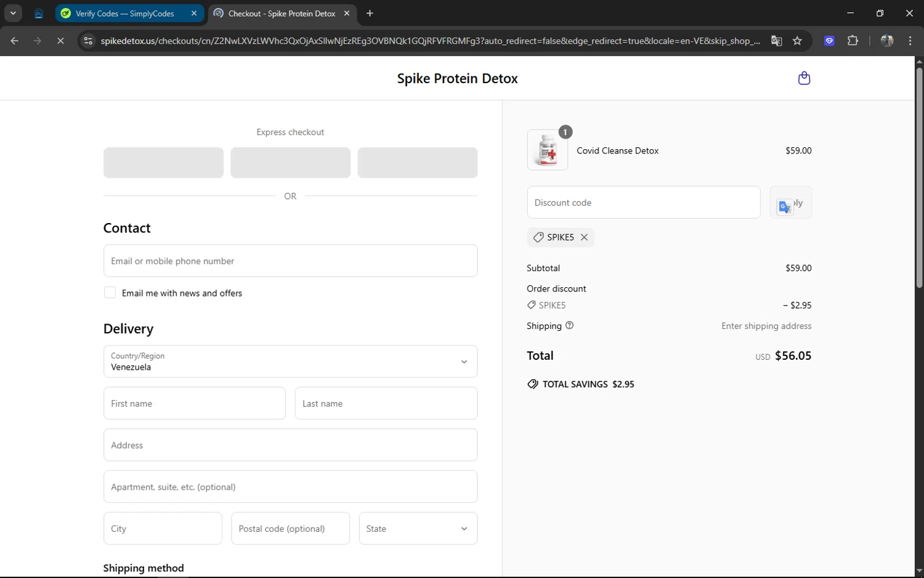
Task: Bookmark this page with the star icon
Action: 797,41
